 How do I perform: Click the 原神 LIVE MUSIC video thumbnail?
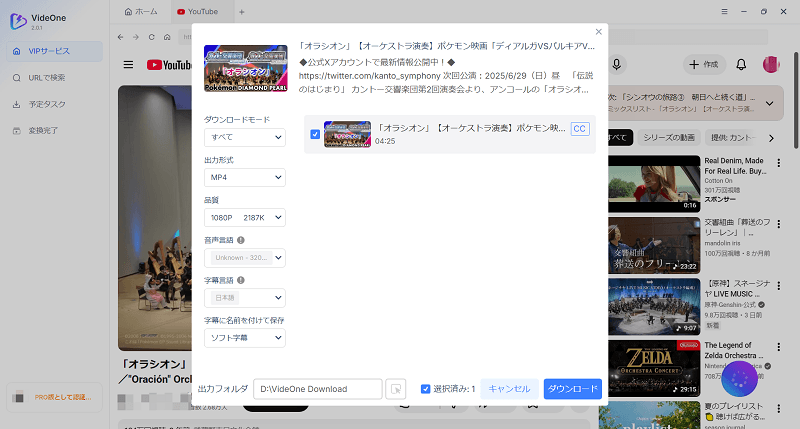[654, 307]
